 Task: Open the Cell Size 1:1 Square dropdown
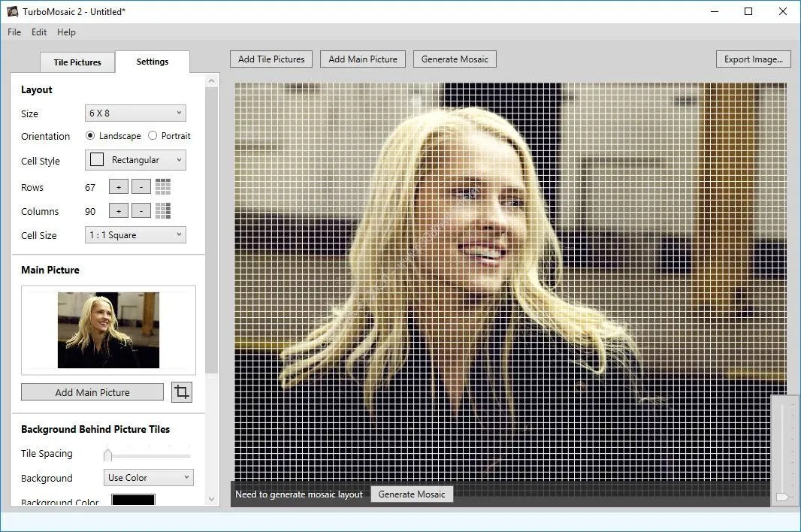point(135,235)
